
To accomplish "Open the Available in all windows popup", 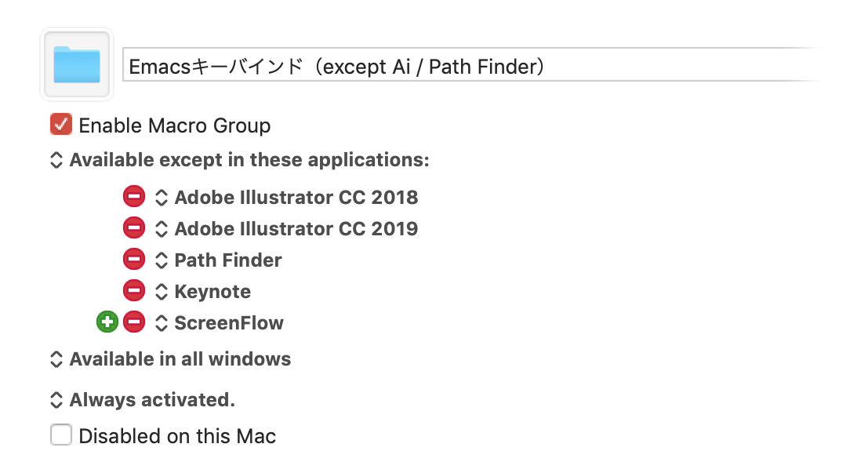I will (170, 359).
